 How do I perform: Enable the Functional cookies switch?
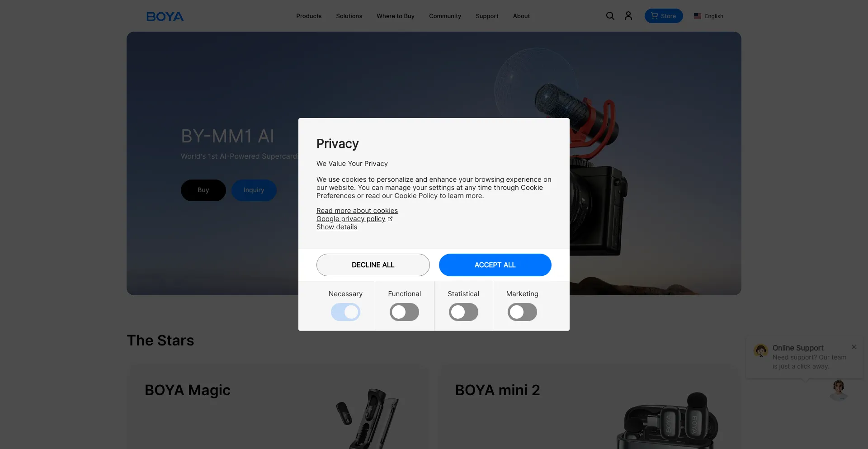pyautogui.click(x=404, y=312)
